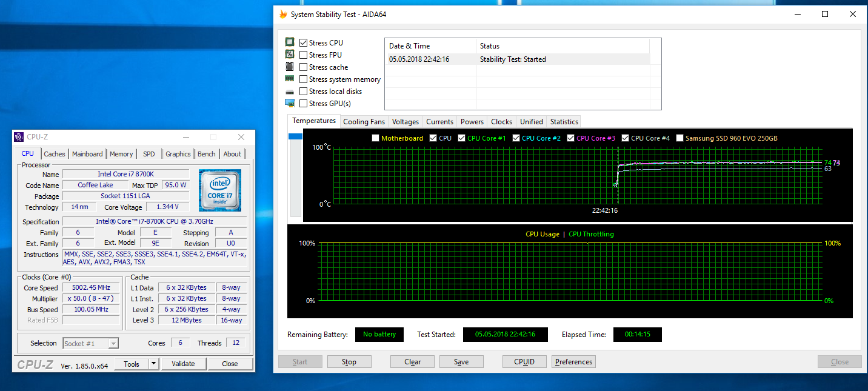Image resolution: width=868 pixels, height=391 pixels.
Task: Open the Bench tab in CPU-Z
Action: (207, 154)
